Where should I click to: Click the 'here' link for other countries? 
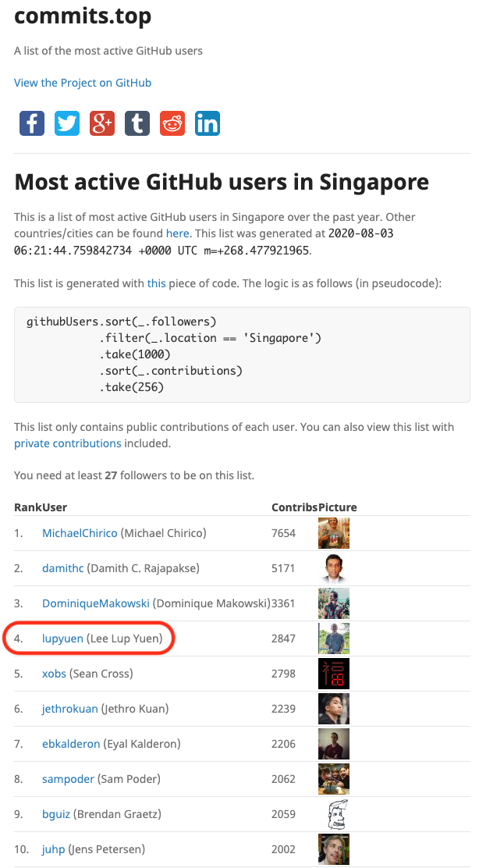click(176, 233)
